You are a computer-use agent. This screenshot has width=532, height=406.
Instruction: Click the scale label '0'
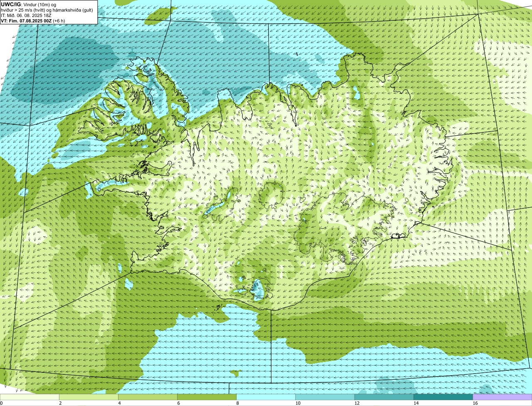pyautogui.click(x=1, y=403)
